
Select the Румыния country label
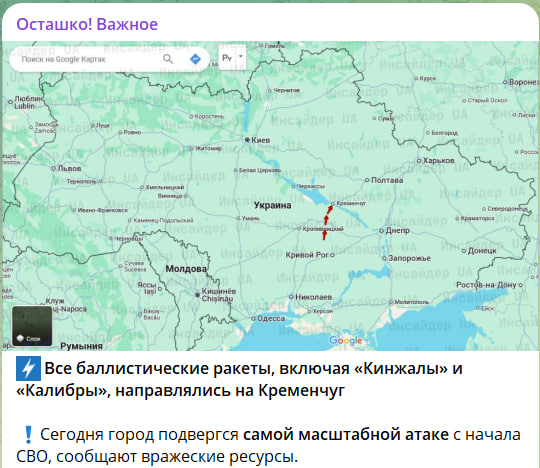click(82, 346)
